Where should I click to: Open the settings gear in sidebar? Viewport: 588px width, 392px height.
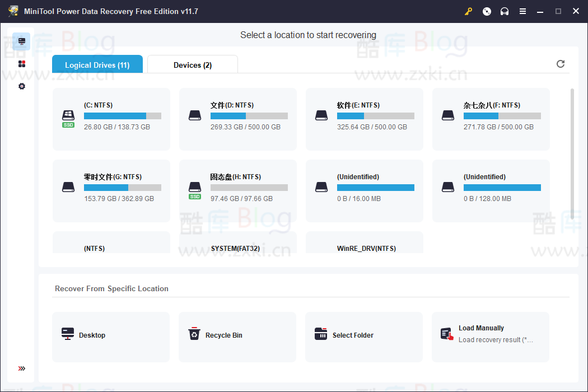tap(21, 86)
